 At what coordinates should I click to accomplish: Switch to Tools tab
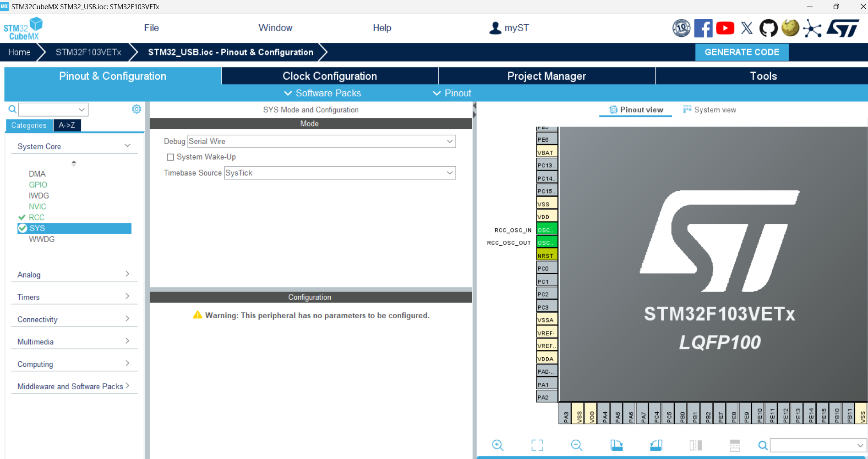(763, 76)
